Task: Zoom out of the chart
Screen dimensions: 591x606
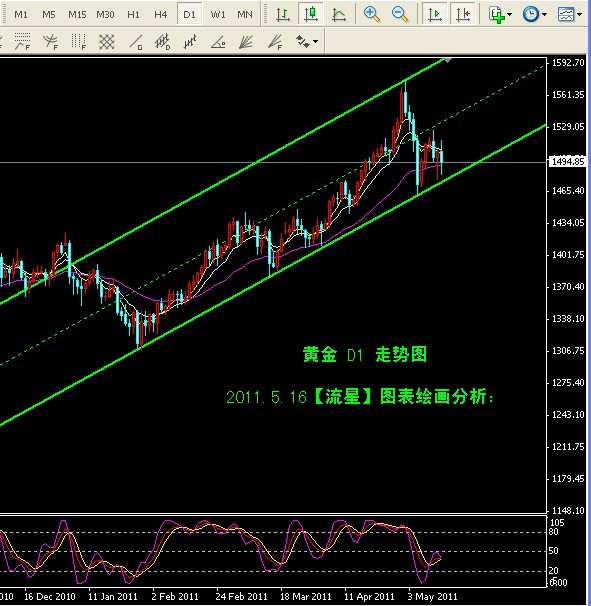Action: (399, 15)
